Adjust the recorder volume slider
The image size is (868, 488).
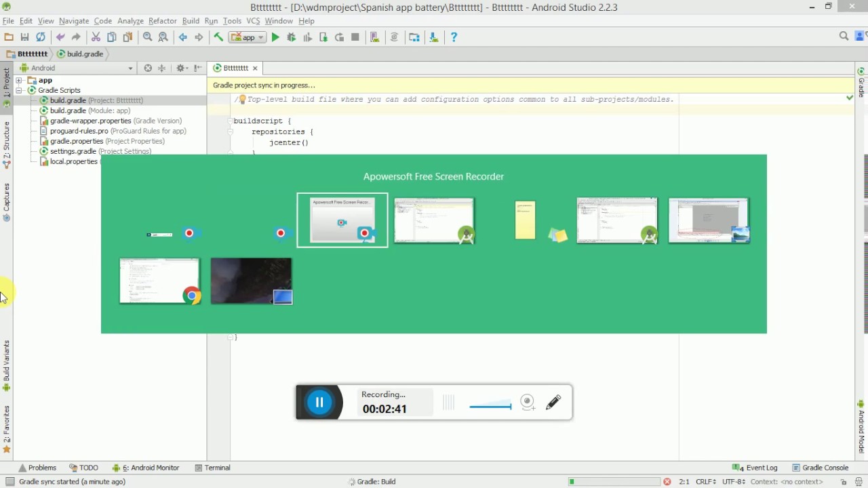coord(490,406)
